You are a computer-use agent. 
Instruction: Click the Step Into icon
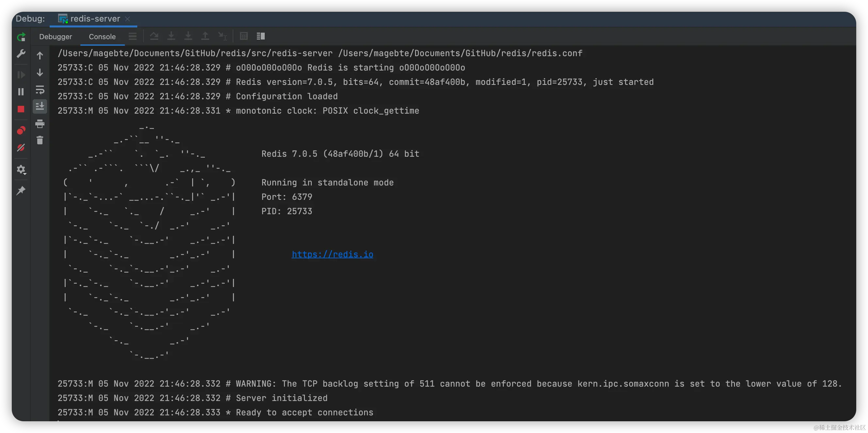171,36
